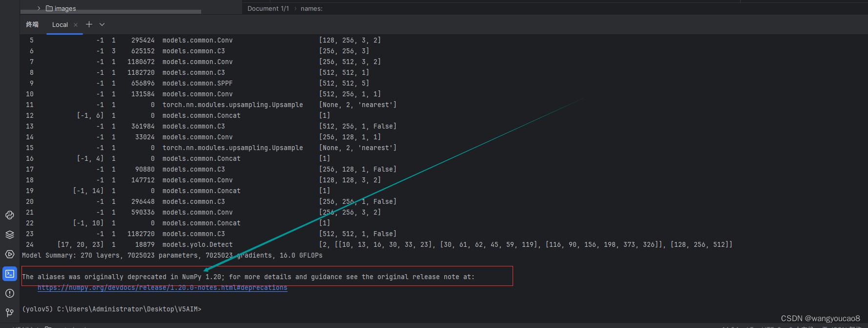Click parameter count 295424 in row 5
This screenshot has height=328, width=868.
pos(143,40)
